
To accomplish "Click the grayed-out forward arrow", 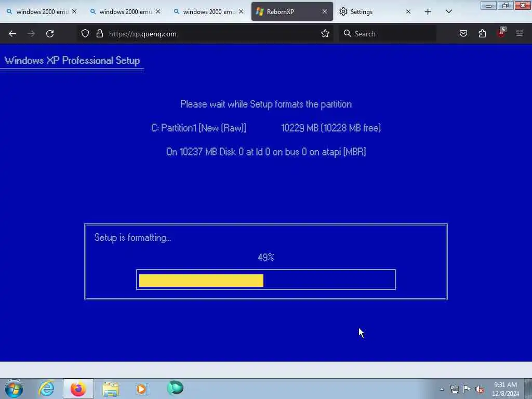I will [x=31, y=34].
